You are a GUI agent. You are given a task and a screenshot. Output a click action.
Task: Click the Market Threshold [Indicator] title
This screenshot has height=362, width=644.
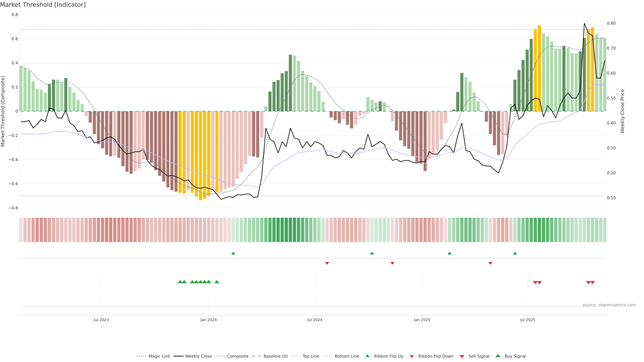43,5
